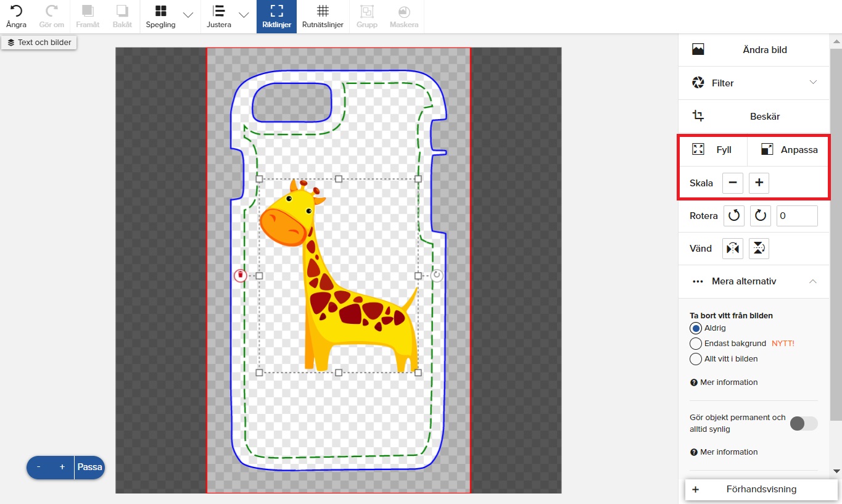
Task: Open Mer information under white removal options
Action: coord(724,382)
